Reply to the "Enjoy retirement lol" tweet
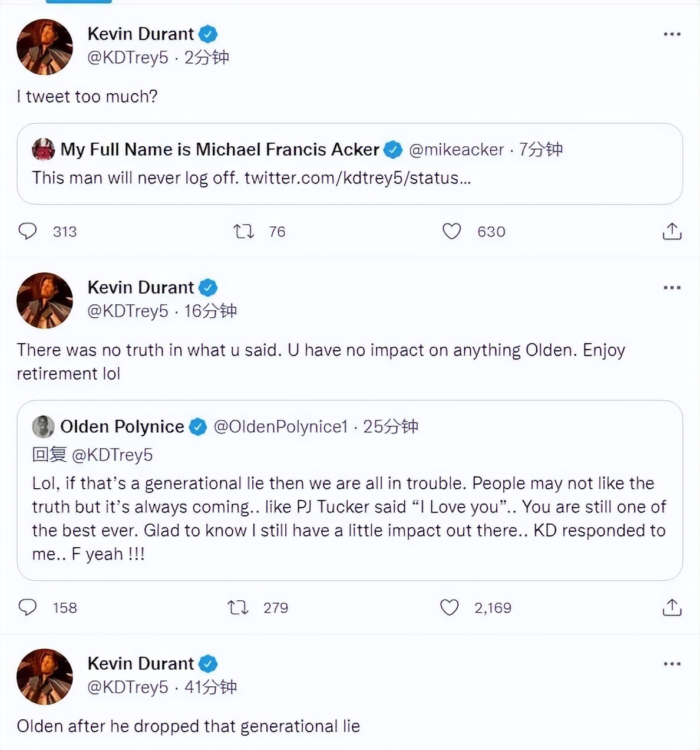Screen dimensions: 700x750 point(28,607)
